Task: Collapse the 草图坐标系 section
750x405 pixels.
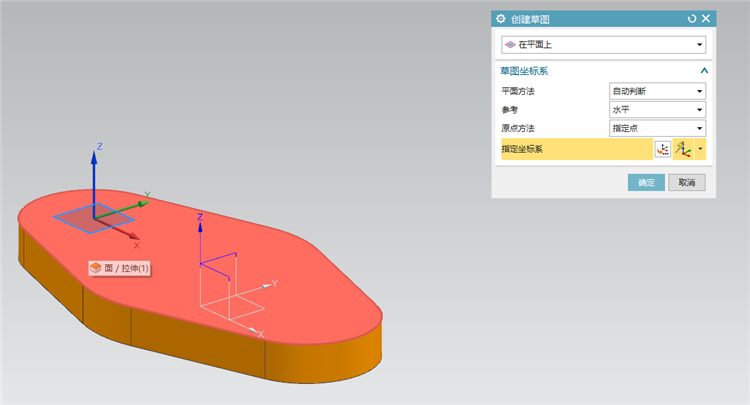Action: pyautogui.click(x=704, y=71)
